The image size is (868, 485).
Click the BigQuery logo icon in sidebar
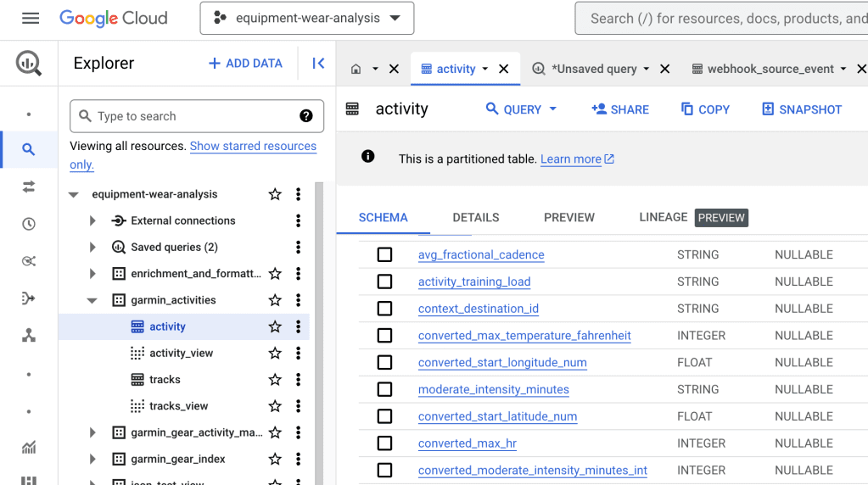[x=29, y=64]
